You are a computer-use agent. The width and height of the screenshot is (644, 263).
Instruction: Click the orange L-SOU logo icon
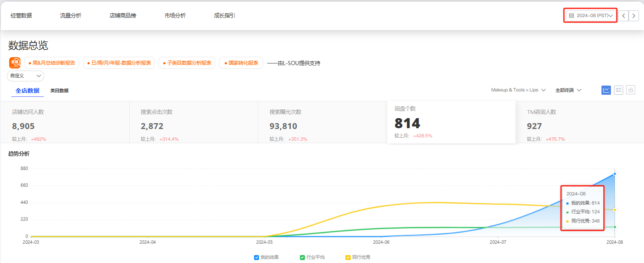pyautogui.click(x=15, y=63)
